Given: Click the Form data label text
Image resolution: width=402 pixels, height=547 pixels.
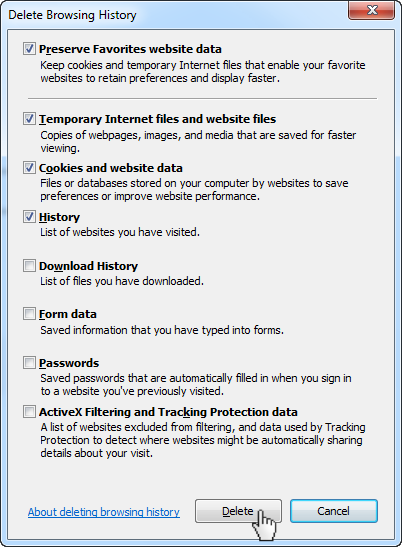Looking at the screenshot, I should [68, 314].
